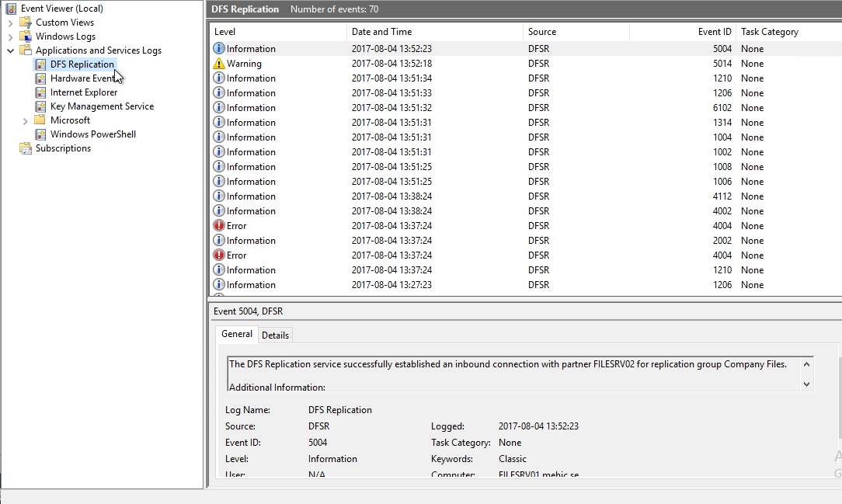Click the Error icon at 13:37:24 top row
Image resolution: width=842 pixels, height=504 pixels.
(219, 226)
